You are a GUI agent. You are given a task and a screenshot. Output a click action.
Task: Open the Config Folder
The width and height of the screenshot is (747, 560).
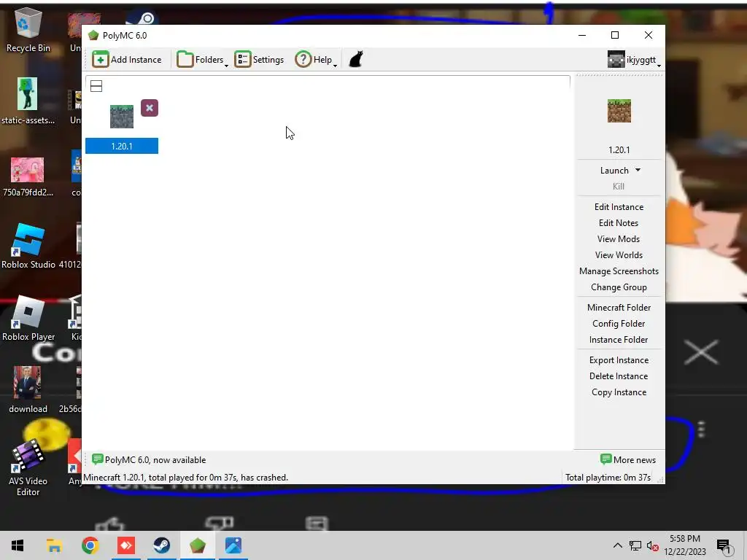619,324
